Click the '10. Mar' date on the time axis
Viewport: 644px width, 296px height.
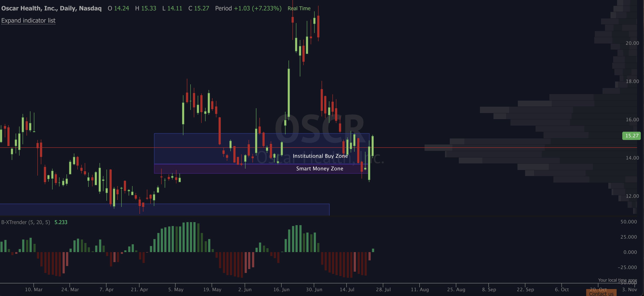click(x=34, y=289)
